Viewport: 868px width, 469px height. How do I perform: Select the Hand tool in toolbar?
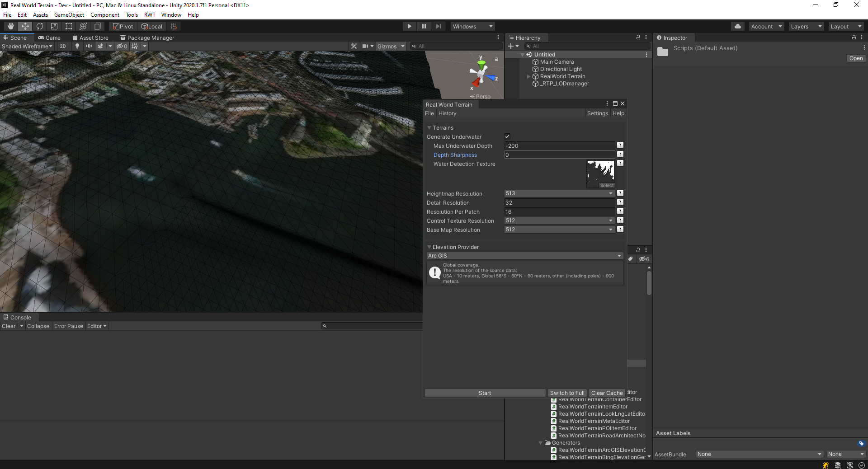click(10, 26)
